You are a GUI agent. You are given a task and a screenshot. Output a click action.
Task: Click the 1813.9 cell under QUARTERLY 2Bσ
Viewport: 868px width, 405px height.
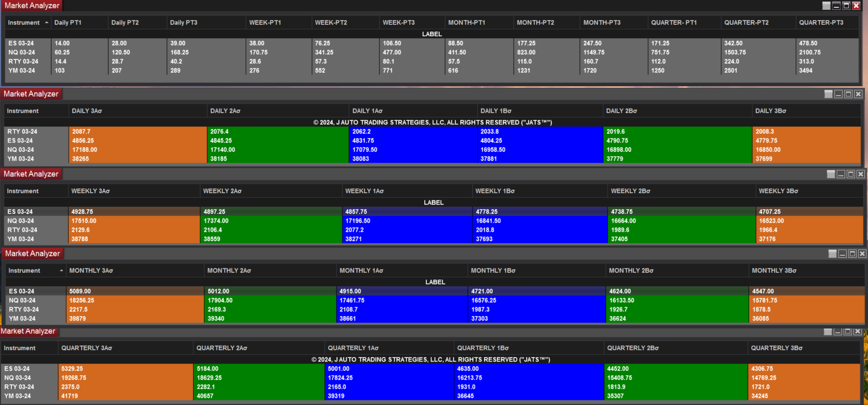click(676, 387)
